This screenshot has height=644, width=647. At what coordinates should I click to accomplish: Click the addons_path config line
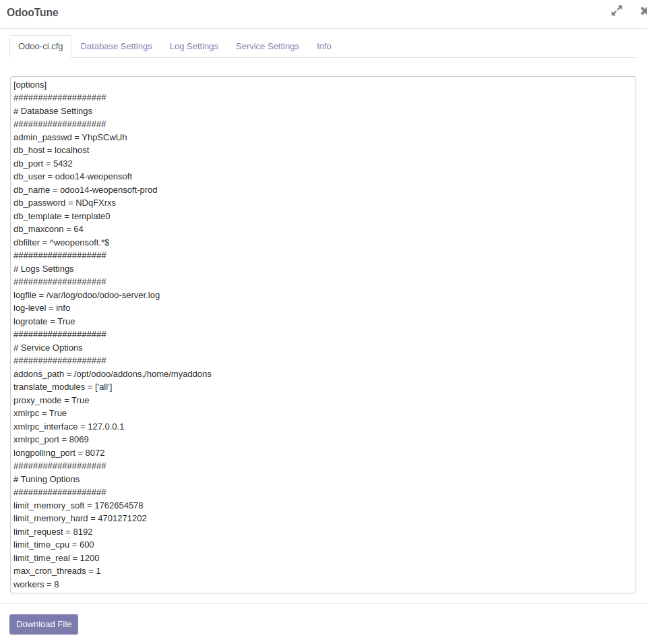(x=112, y=374)
